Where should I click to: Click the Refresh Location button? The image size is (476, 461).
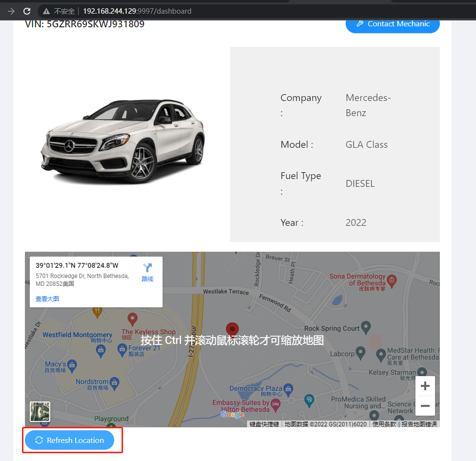(69, 440)
